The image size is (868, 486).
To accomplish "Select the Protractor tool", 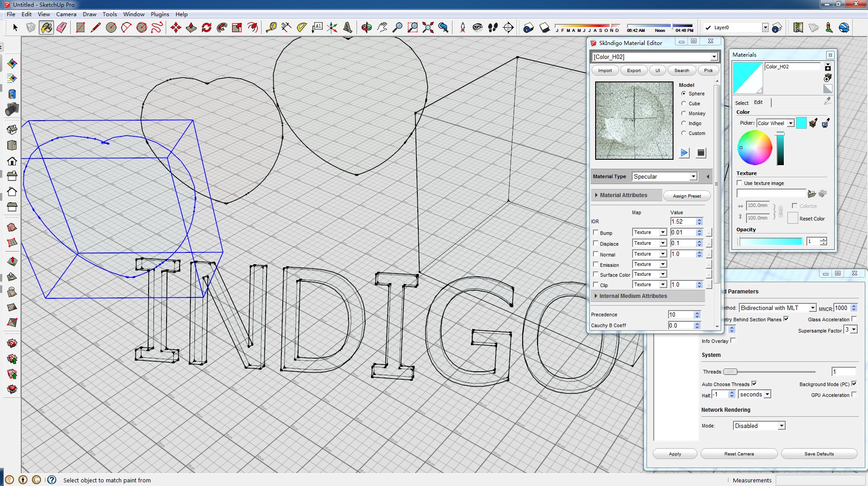I will pos(302,28).
